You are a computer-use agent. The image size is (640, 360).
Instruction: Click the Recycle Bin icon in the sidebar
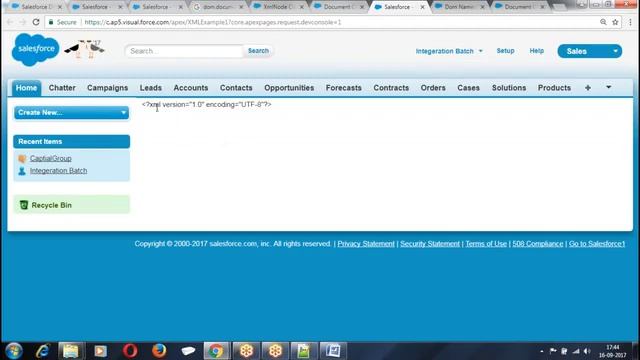(x=24, y=205)
